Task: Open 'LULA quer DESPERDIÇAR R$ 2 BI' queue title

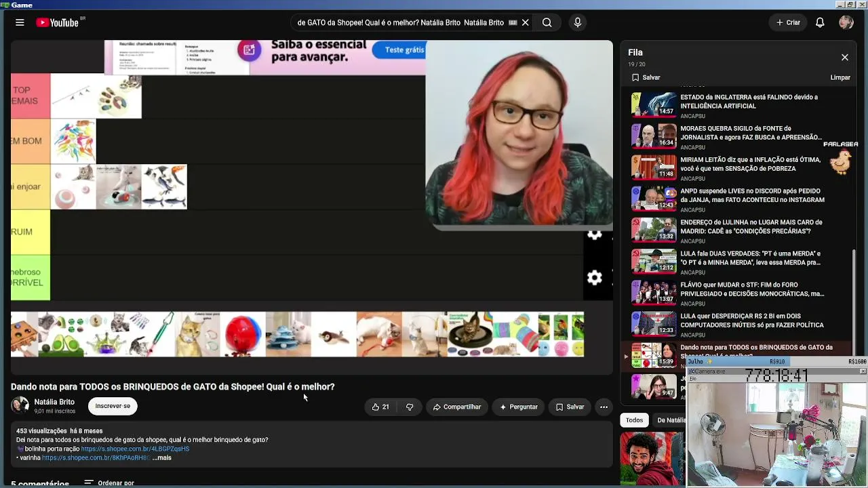Action: pos(752,320)
